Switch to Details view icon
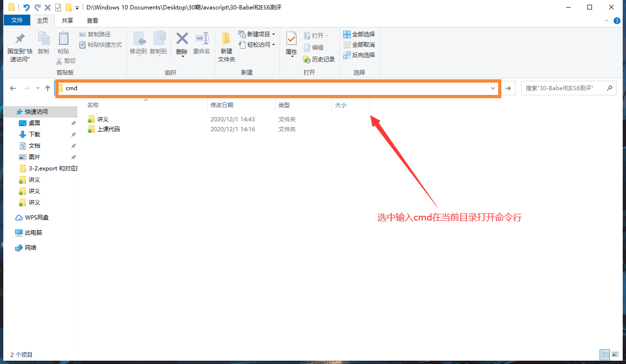This screenshot has height=364, width=626. (605, 354)
